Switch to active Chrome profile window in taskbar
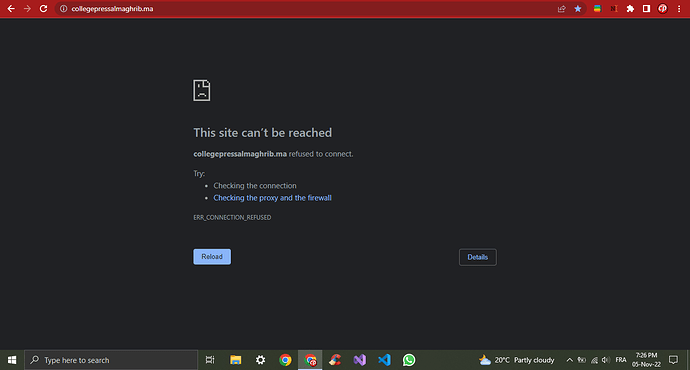The image size is (690, 370). coord(310,360)
